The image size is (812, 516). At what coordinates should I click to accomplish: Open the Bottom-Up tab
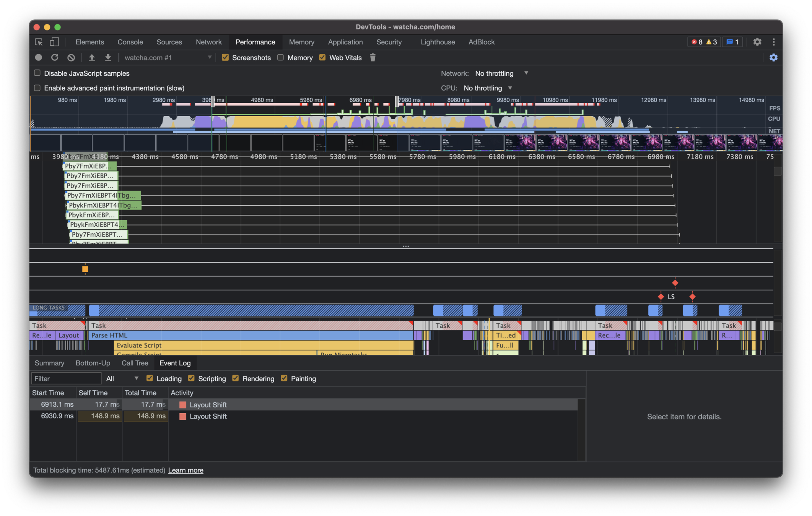point(93,363)
